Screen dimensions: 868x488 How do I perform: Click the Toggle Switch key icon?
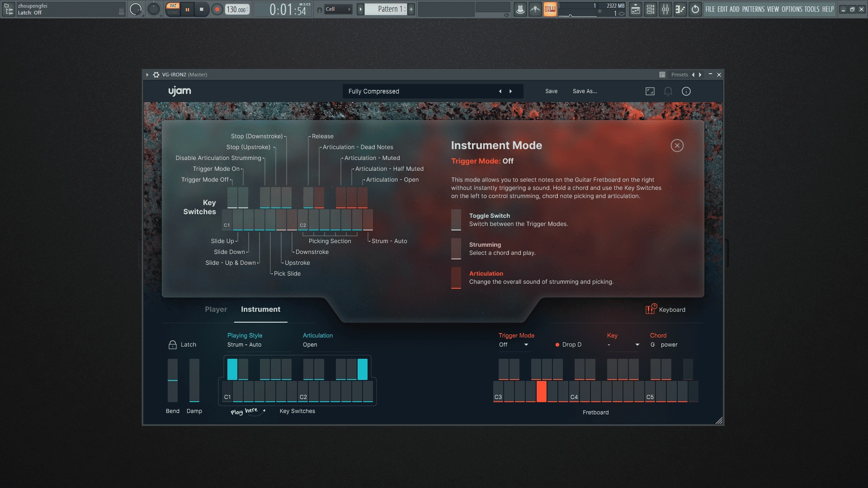pos(456,220)
